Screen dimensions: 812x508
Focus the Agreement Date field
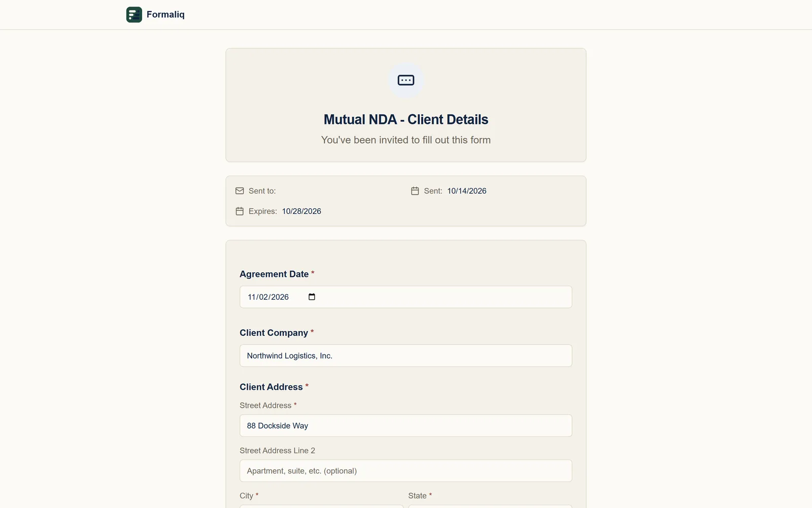tap(406, 297)
